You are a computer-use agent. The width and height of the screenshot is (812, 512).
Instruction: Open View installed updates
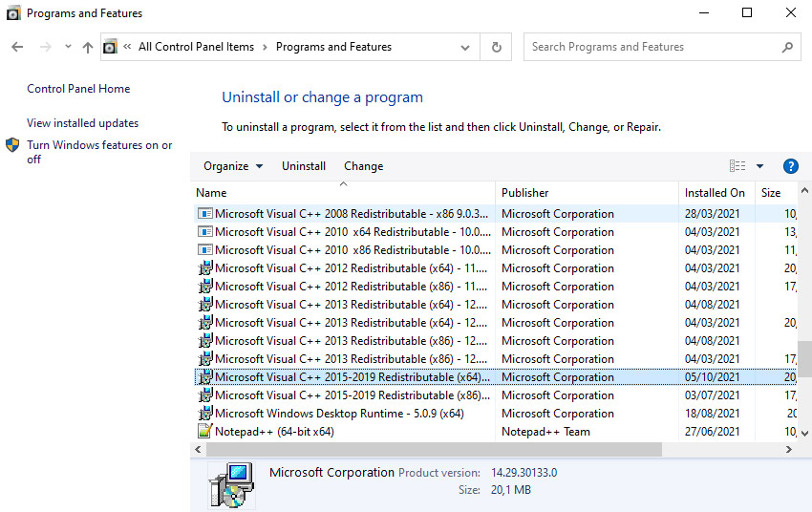click(x=82, y=123)
